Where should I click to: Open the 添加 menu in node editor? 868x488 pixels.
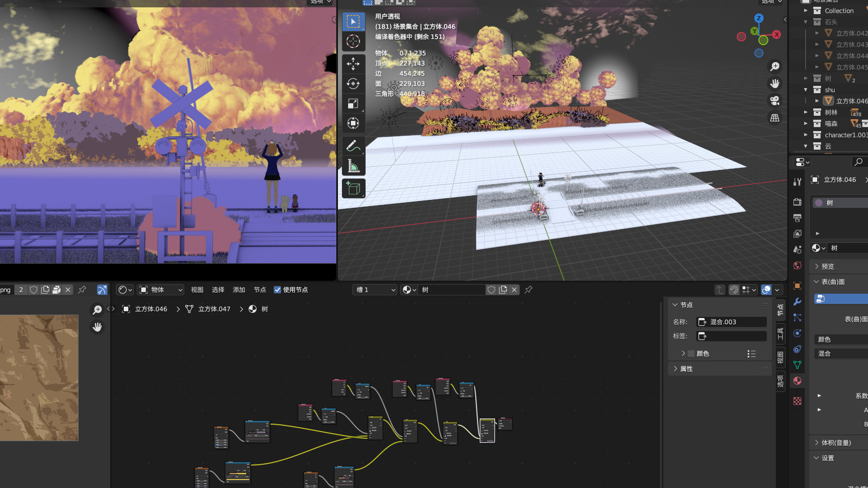[239, 290]
